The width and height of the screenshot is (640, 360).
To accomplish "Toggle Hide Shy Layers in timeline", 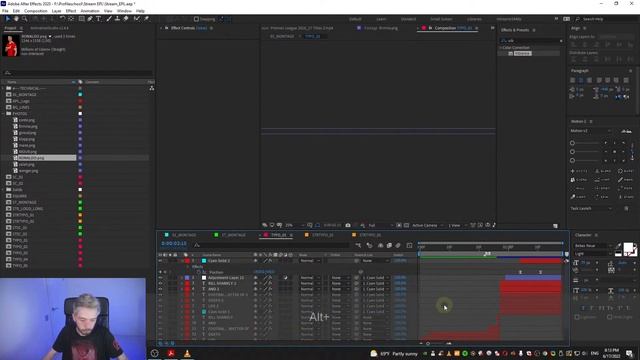I will 380,245.
